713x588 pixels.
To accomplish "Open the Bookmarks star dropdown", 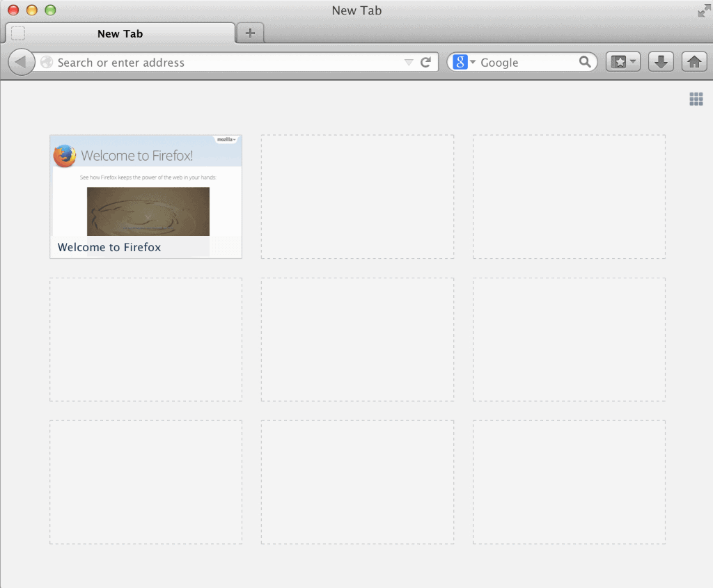I will 622,61.
